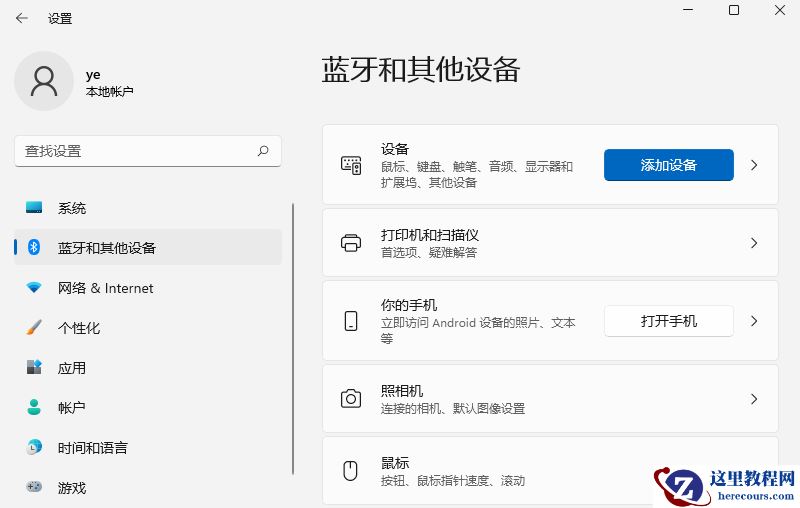Click the 应用 apps icon
The width and height of the screenshot is (800, 508).
click(34, 367)
